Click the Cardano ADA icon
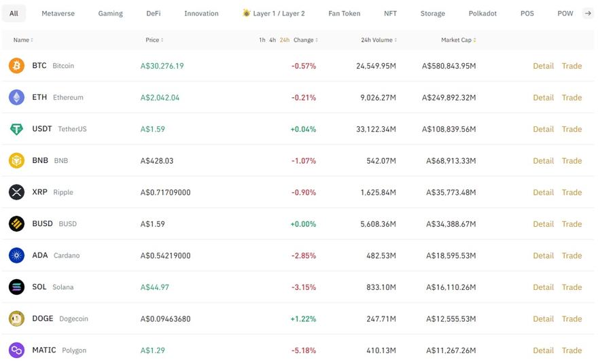This screenshot has width=598, height=364. [16, 255]
